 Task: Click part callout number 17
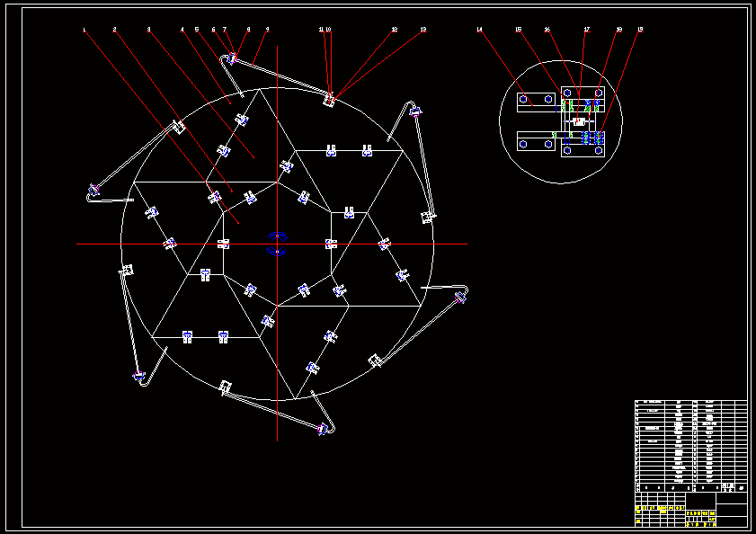587,30
